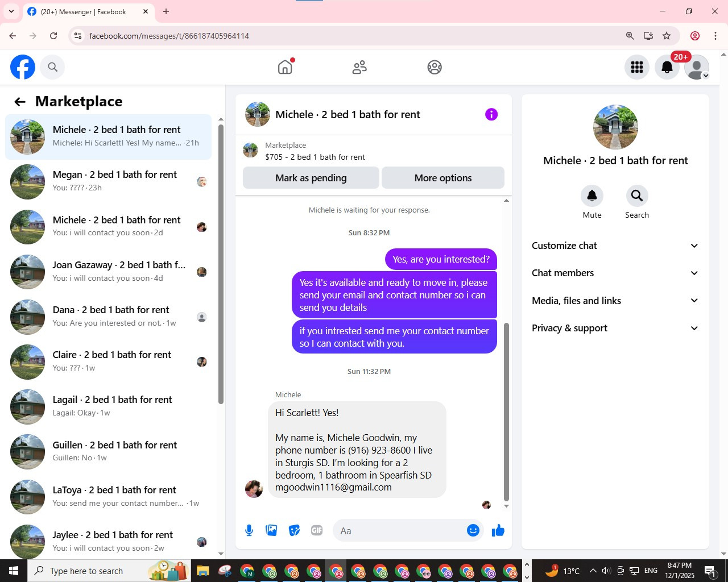Screen dimensions: 728x582
Task: Open the emoji picker smiley icon
Action: [x=473, y=530]
